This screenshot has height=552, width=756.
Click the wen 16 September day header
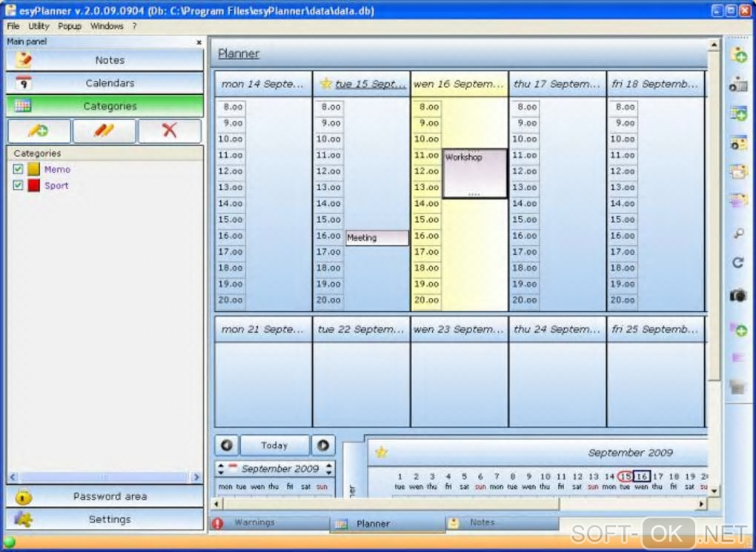pyautogui.click(x=459, y=84)
